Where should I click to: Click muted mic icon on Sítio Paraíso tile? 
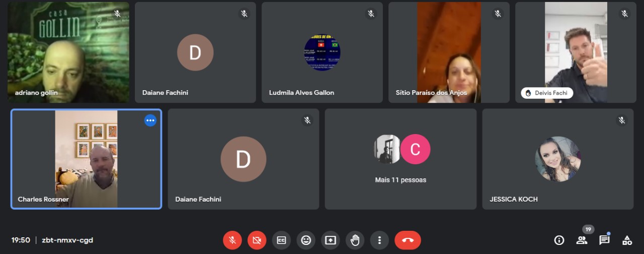click(498, 14)
